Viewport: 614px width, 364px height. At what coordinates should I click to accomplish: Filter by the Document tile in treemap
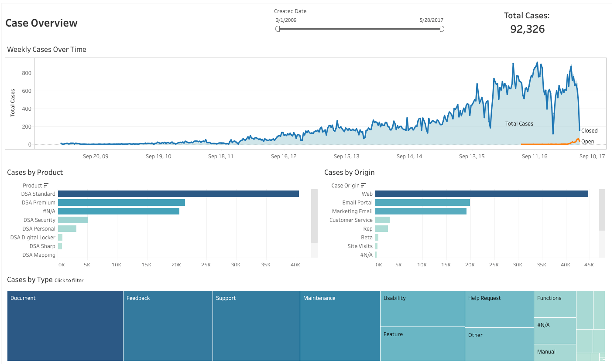click(65, 326)
